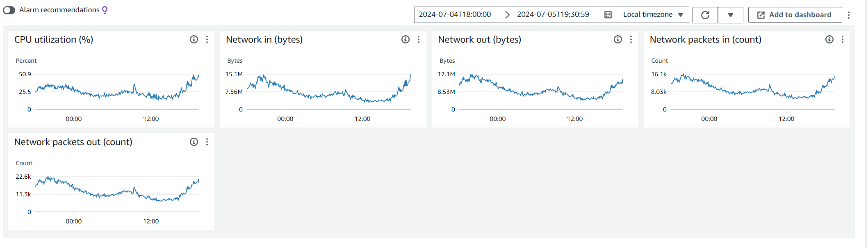Screen dimensions: 868x248
Task: Open Network packets out widget's three-dot menu
Action: (x=207, y=142)
